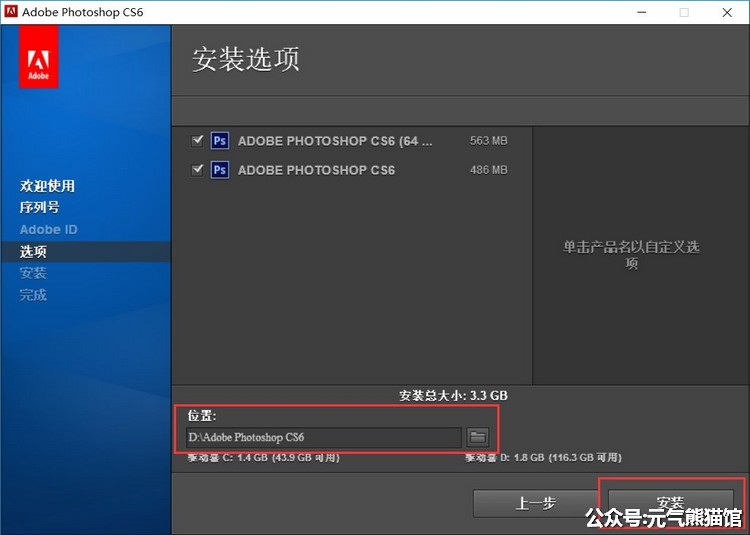750x535 pixels.
Task: Click the Ps icon beside the 486 MB product
Action: point(220,170)
